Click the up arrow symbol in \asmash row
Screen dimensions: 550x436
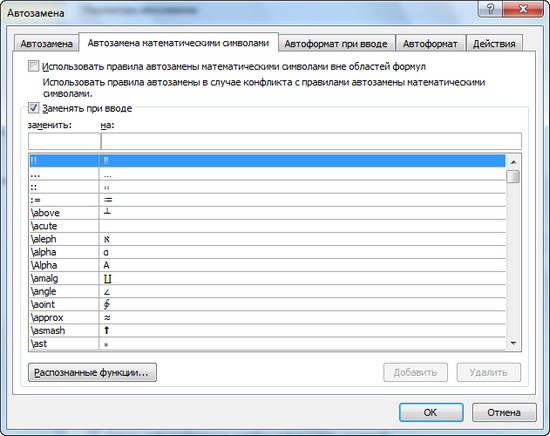[x=107, y=330]
